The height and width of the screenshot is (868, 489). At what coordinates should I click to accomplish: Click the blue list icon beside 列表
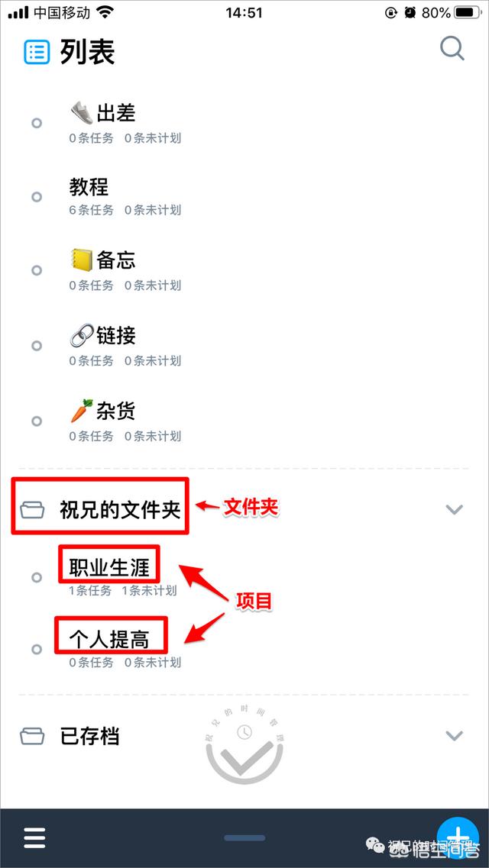[x=37, y=53]
